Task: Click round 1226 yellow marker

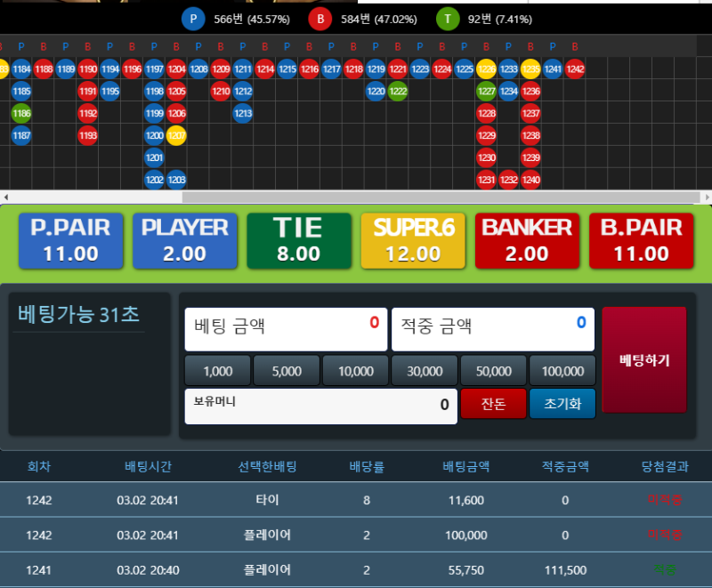Action: [x=486, y=69]
